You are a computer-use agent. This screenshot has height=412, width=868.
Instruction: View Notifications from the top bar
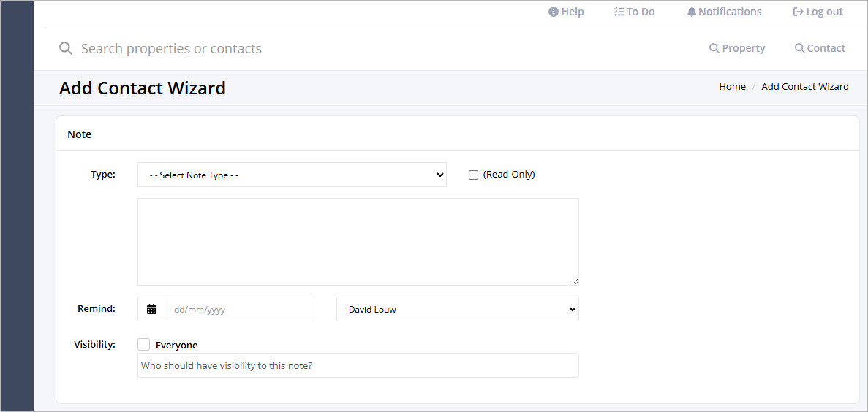(x=724, y=12)
